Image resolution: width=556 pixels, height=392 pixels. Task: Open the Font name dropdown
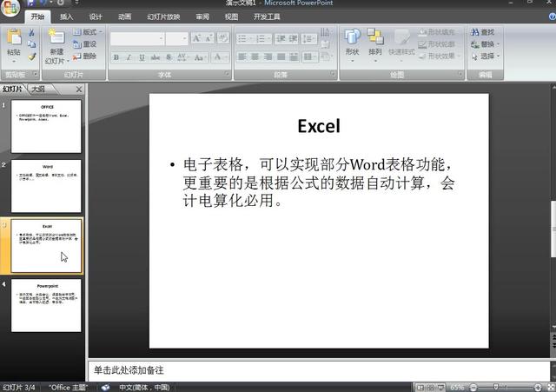pos(161,38)
